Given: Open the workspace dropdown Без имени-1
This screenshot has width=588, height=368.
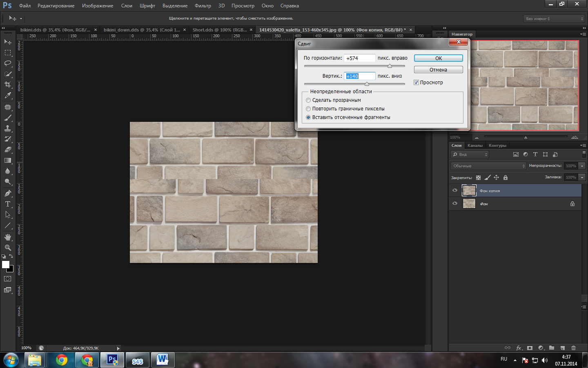Looking at the screenshot, I should [x=554, y=19].
